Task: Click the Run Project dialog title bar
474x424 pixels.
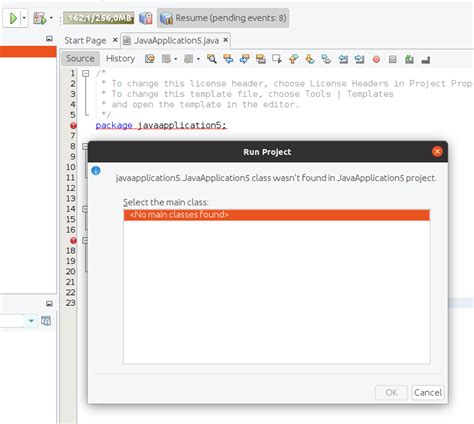Action: pyautogui.click(x=267, y=152)
